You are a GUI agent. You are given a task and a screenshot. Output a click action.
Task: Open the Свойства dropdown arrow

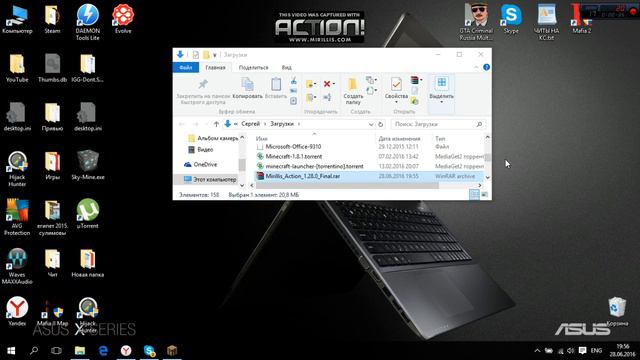[396, 102]
